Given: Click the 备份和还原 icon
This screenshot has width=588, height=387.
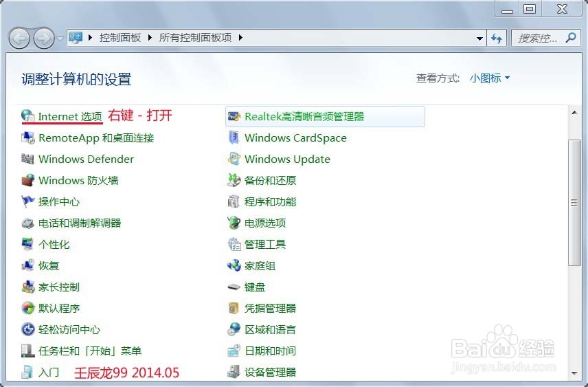Looking at the screenshot, I should (234, 181).
